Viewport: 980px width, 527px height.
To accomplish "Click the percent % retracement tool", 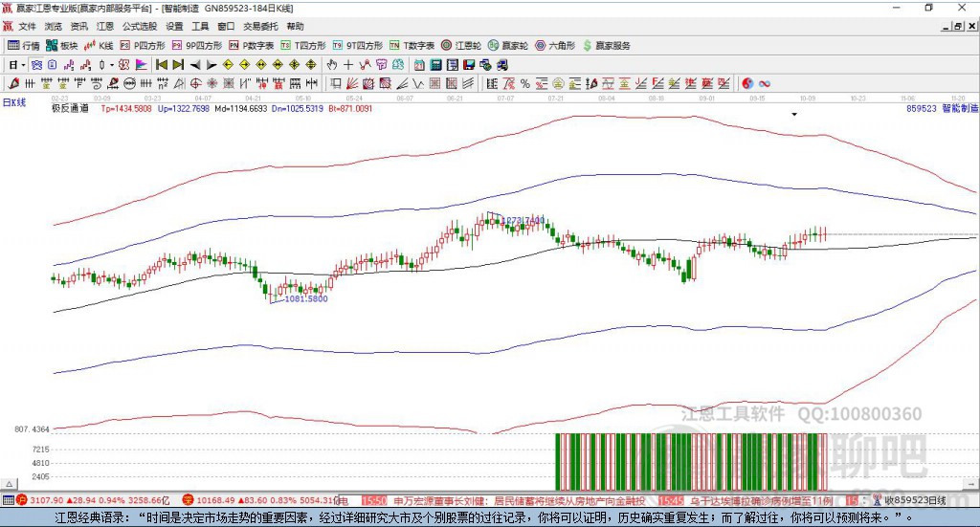I will [525, 83].
